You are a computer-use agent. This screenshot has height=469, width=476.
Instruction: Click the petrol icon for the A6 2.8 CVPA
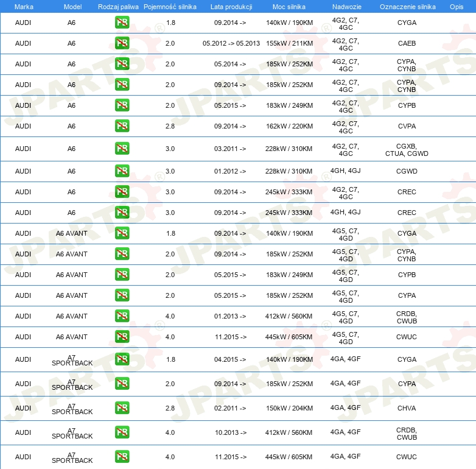(122, 126)
